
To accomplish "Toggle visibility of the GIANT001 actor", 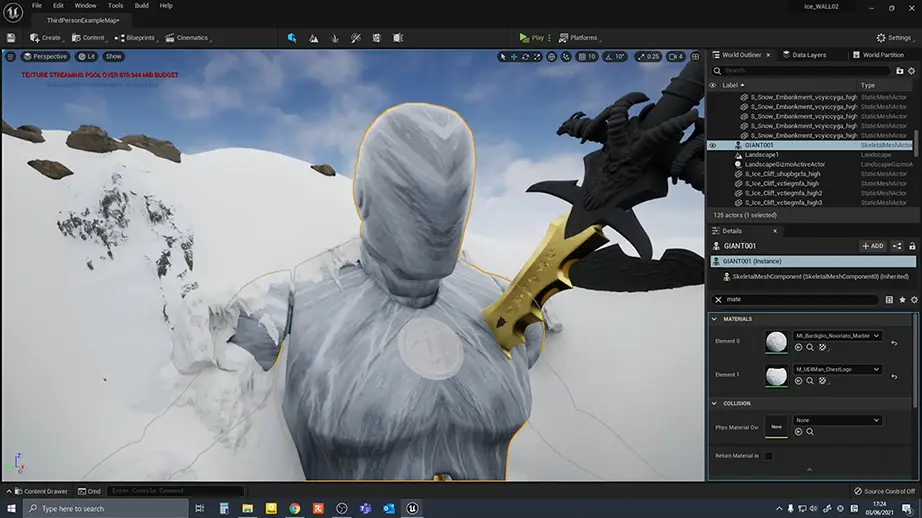I will click(713, 145).
